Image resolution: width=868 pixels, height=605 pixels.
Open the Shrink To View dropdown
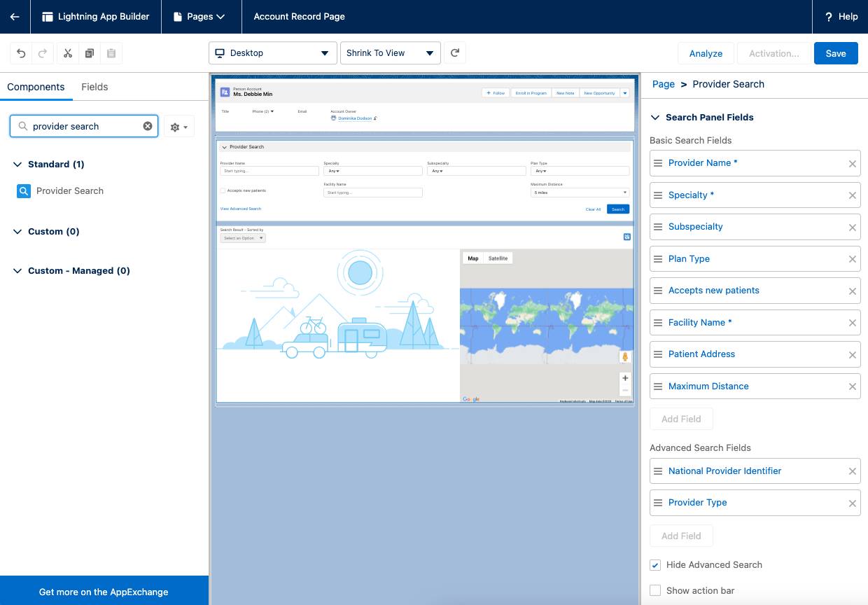[391, 53]
